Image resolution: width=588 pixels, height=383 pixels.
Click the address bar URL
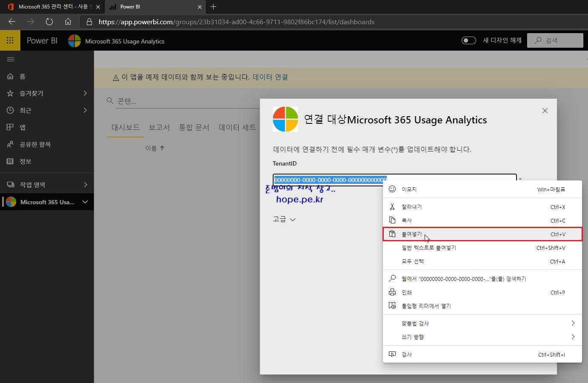pyautogui.click(x=237, y=22)
